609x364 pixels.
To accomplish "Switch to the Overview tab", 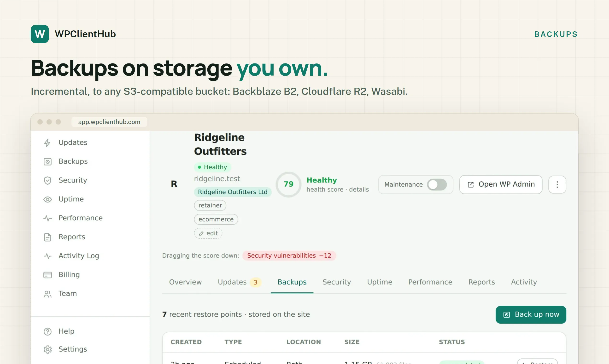I will click(185, 282).
